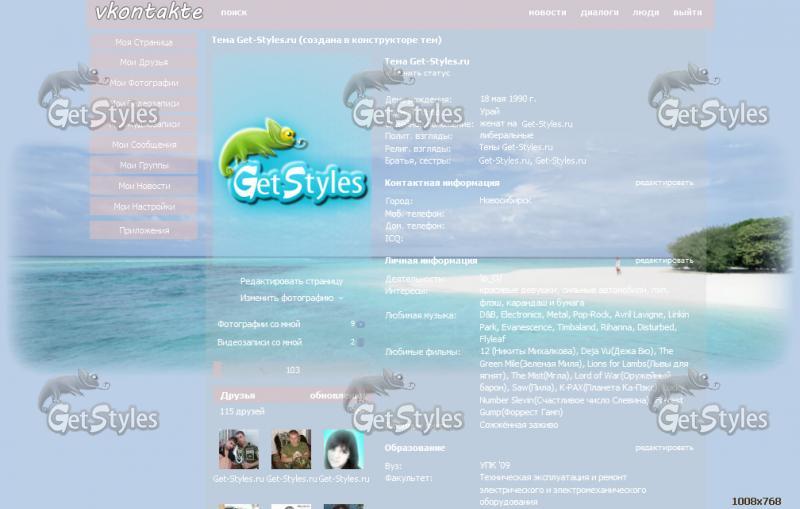Click photo icon next to count 9
Screen dimensions: 800x509
click(x=361, y=324)
